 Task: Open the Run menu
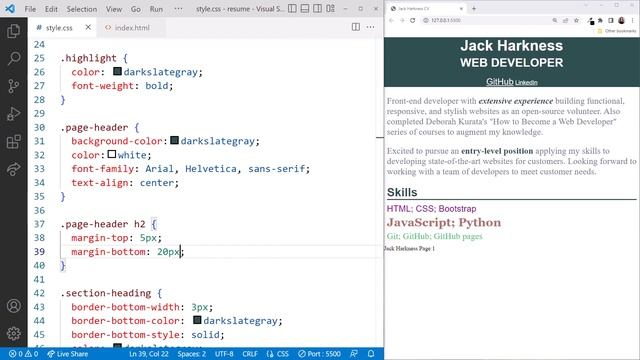coord(156,9)
